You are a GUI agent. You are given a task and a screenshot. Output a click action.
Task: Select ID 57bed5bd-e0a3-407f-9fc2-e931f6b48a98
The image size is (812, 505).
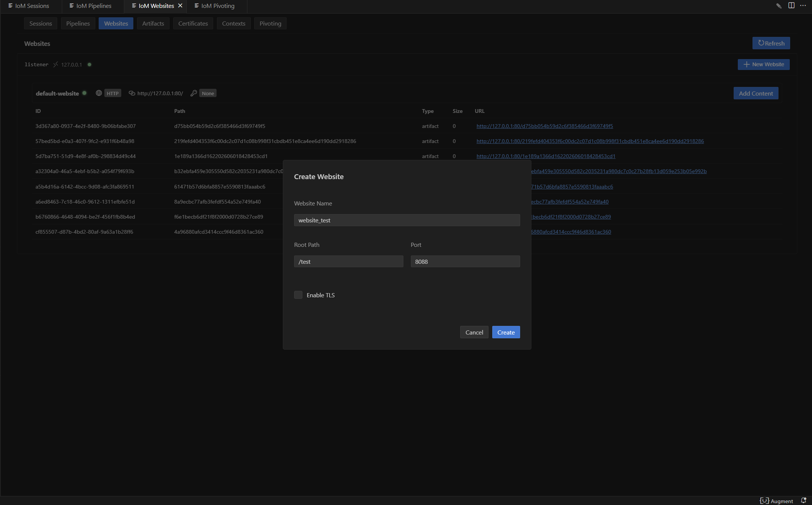pos(85,141)
